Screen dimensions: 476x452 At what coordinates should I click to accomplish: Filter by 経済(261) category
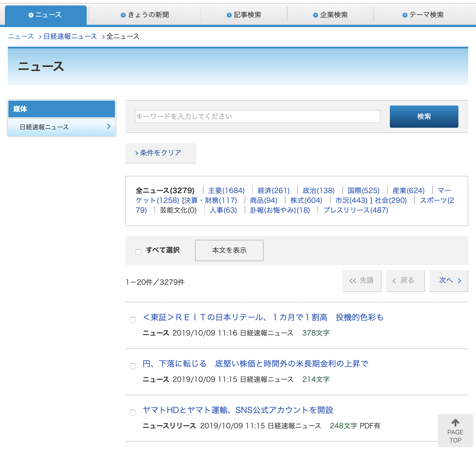pyautogui.click(x=273, y=191)
